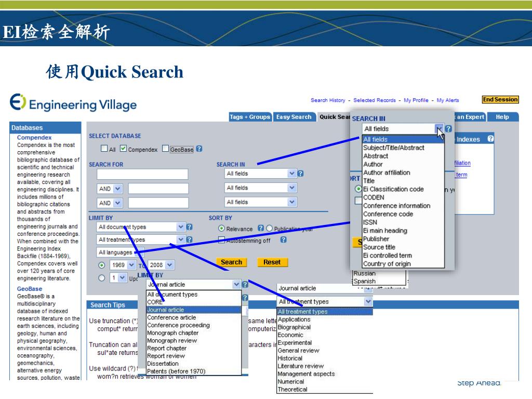This screenshot has height=399, width=532.
Task: Choose Spanish in the language list
Action: tap(379, 281)
